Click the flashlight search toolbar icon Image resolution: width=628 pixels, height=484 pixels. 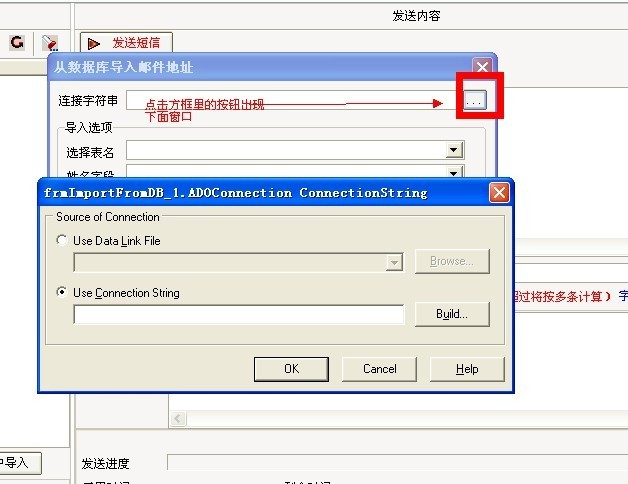[x=50, y=42]
